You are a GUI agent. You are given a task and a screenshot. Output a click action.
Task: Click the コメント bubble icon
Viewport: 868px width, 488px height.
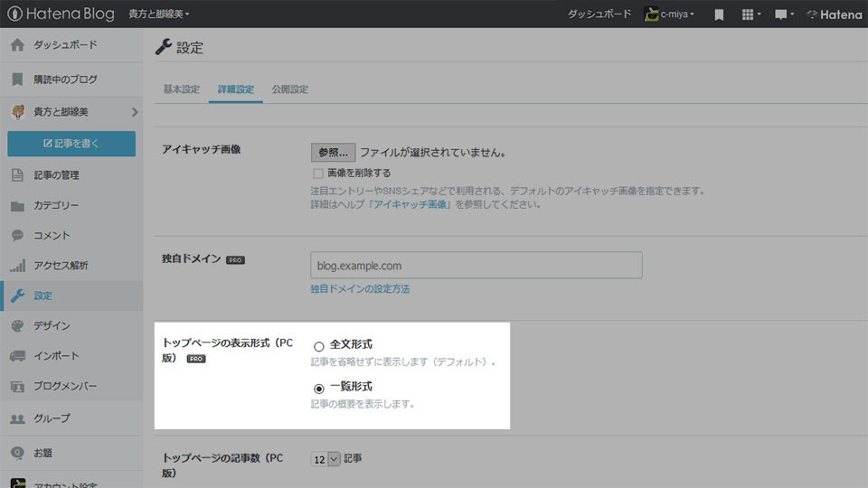coord(18,236)
